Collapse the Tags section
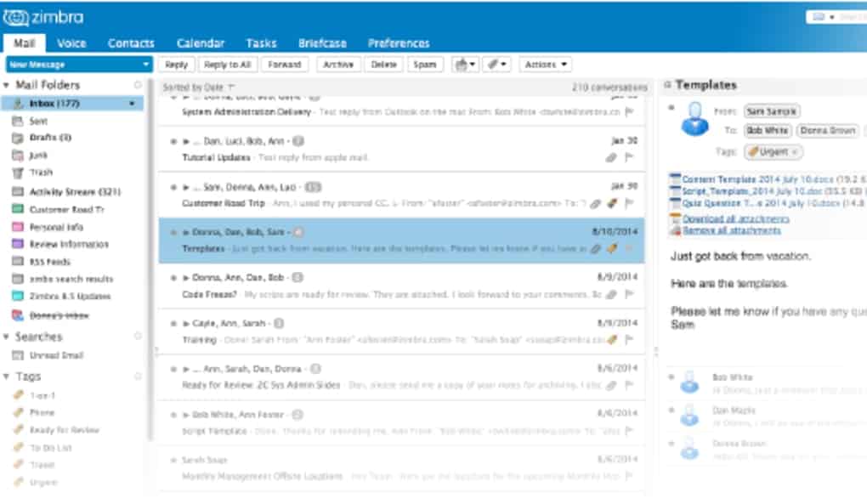 pyautogui.click(x=7, y=377)
